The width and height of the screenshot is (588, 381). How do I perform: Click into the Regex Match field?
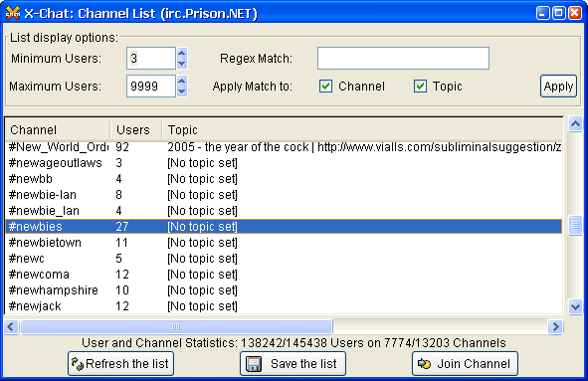click(403, 58)
